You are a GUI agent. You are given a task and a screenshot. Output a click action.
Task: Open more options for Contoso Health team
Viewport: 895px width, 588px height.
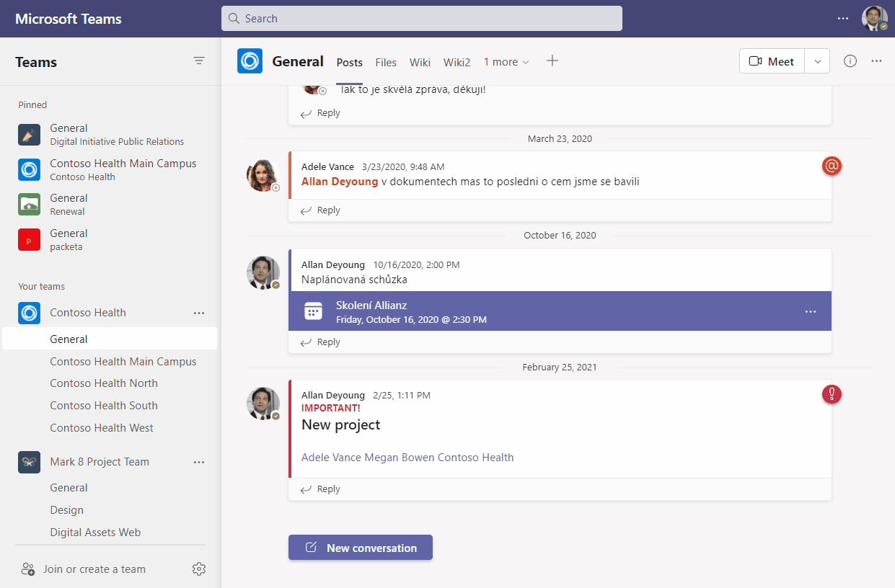tap(199, 313)
